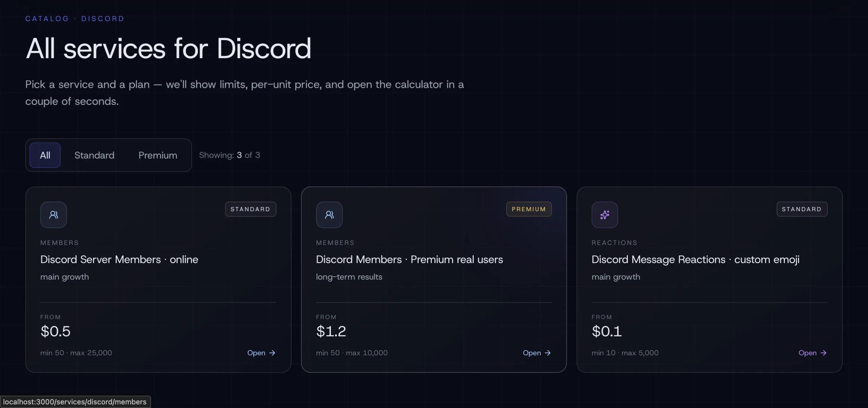Click the arrow next to Open on the $0.5 card
Screen dimensions: 868x408
pyautogui.click(x=272, y=353)
